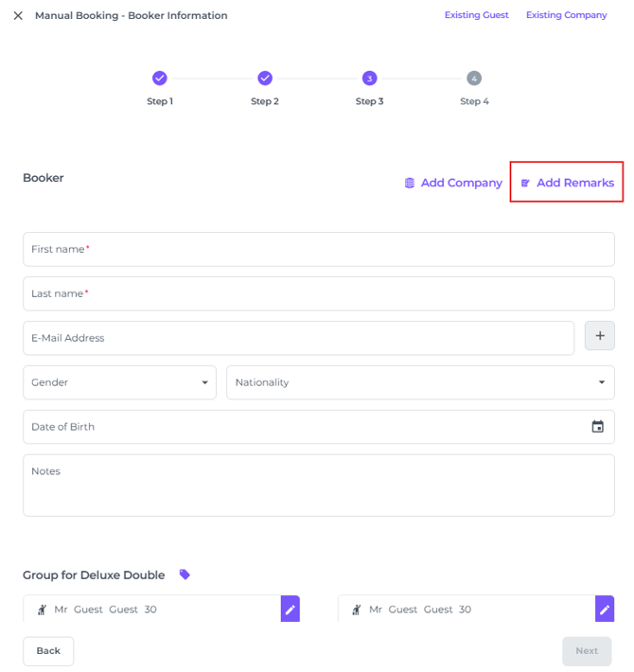Focus the Last name field
Screen dimensions: 634x672
319,293
